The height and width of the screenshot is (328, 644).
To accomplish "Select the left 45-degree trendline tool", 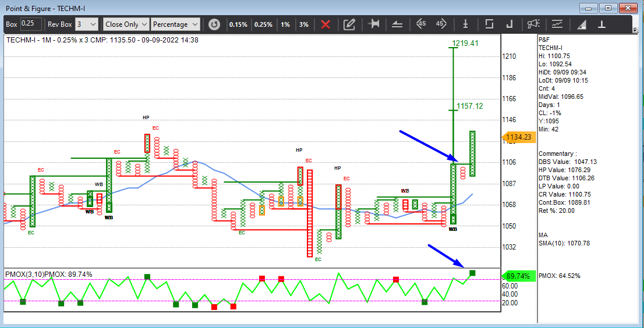I will (421, 24).
